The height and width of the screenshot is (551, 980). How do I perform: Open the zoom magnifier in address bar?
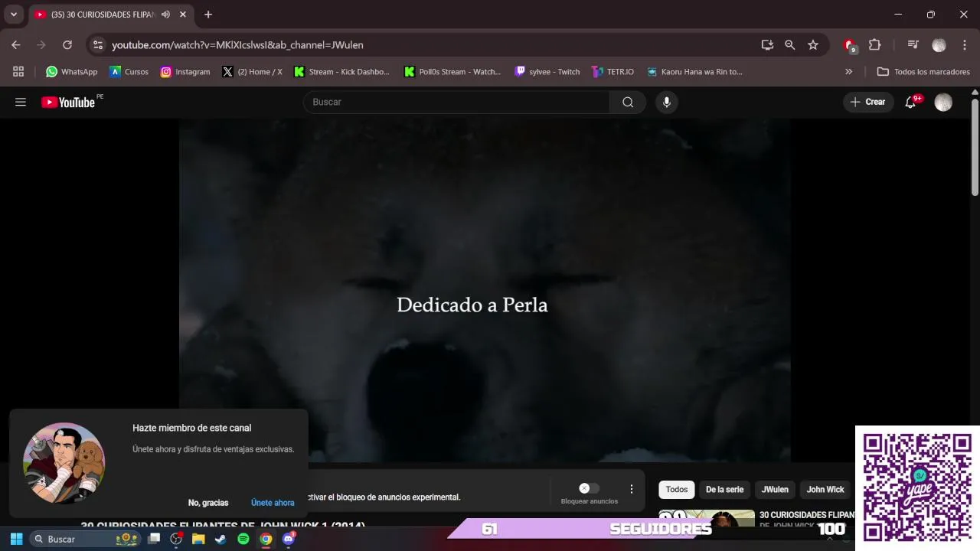click(790, 45)
